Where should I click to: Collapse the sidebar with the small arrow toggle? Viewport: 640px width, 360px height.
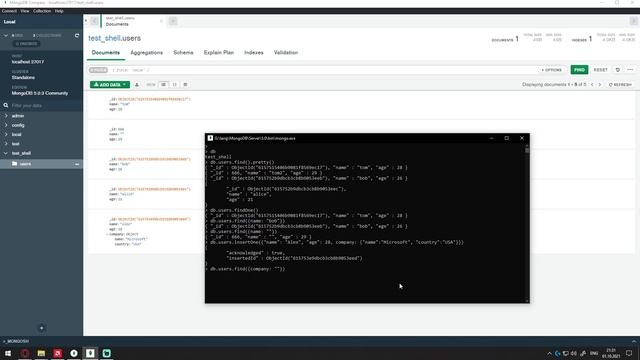(x=86, y=21)
